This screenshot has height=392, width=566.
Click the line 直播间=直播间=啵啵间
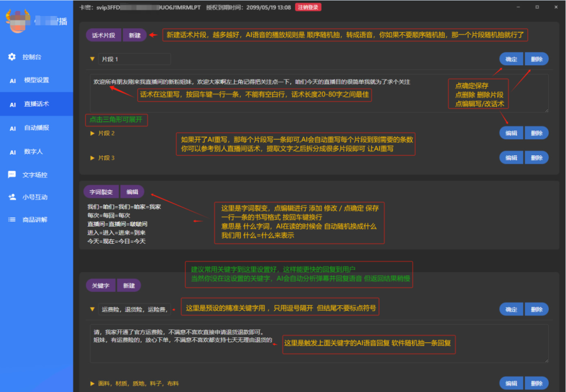(117, 224)
